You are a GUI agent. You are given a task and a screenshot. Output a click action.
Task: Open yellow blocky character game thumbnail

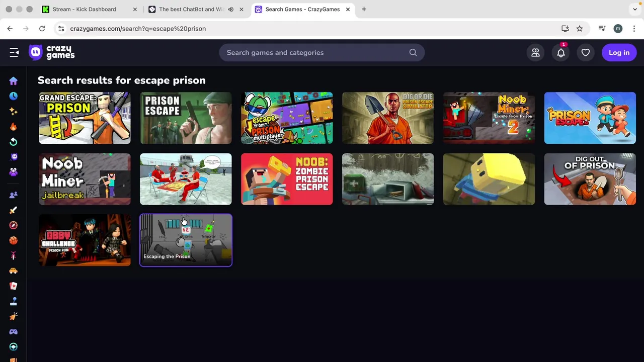489,179
